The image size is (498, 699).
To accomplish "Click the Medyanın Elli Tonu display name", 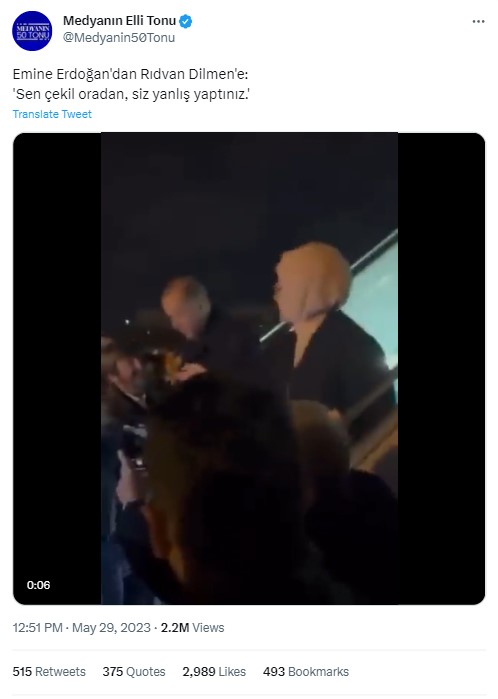I will pyautogui.click(x=119, y=21).
